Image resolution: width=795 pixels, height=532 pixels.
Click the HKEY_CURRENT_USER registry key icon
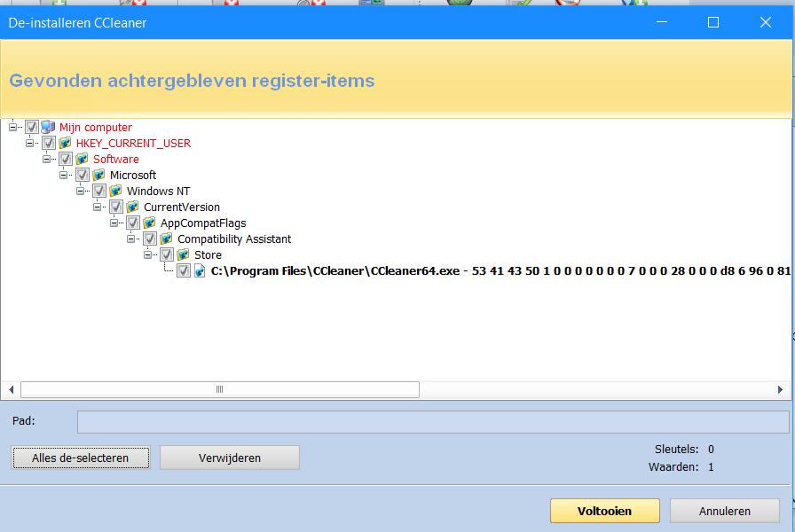(x=65, y=143)
